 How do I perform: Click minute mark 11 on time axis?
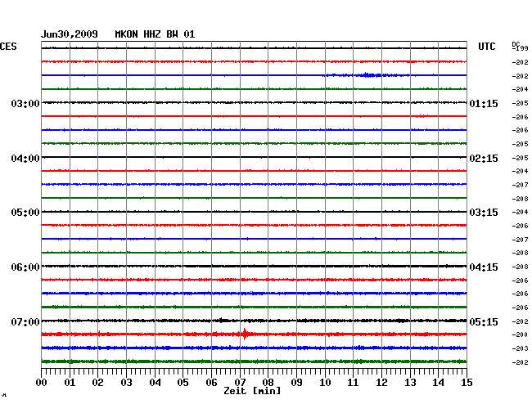coord(354,383)
